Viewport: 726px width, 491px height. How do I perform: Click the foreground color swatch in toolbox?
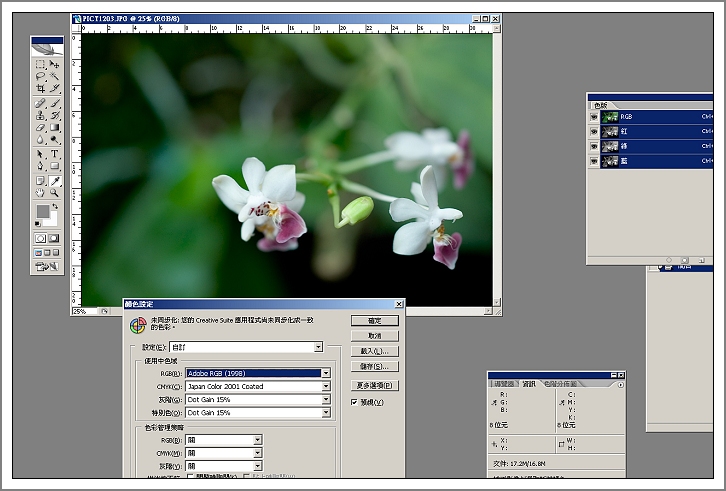pyautogui.click(x=43, y=213)
